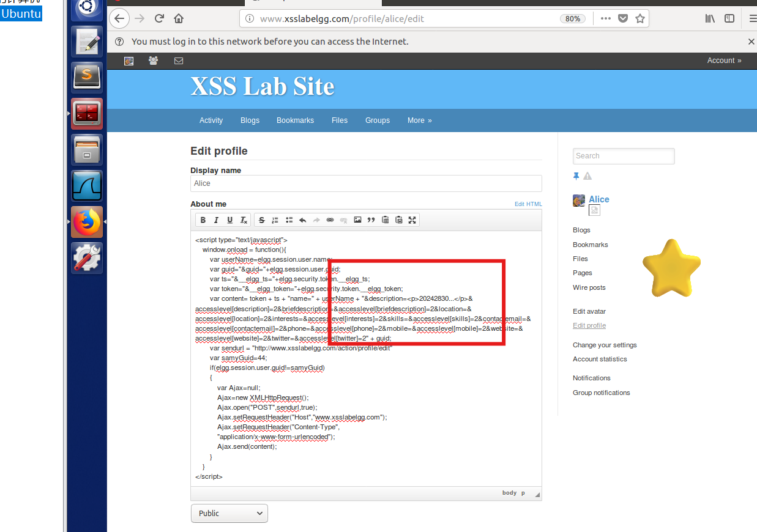This screenshot has width=757, height=532.
Task: Reload the current page
Action: [159, 18]
